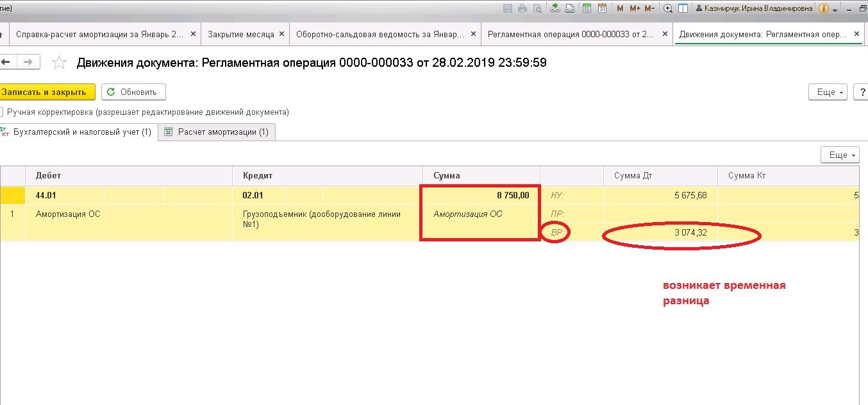Open print preview magnifier page icon
Screen dimensions: 868x405
click(537, 8)
